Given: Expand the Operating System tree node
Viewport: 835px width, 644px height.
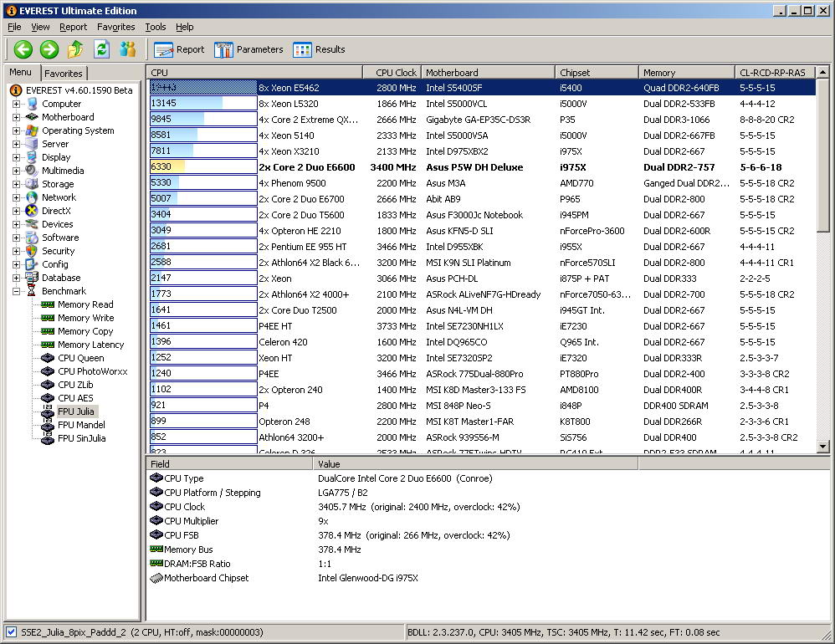Looking at the screenshot, I should [16, 130].
